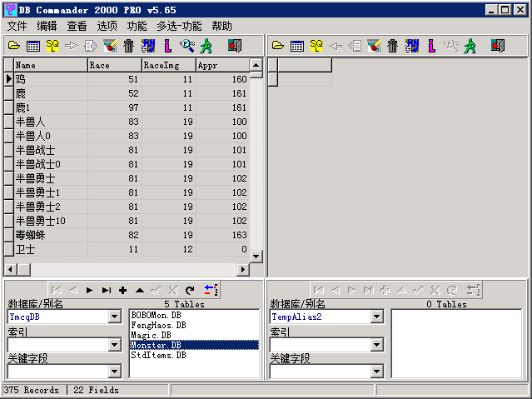Click edit record triangle in left navigator
This screenshot has width=532, height=399.
pos(139,290)
